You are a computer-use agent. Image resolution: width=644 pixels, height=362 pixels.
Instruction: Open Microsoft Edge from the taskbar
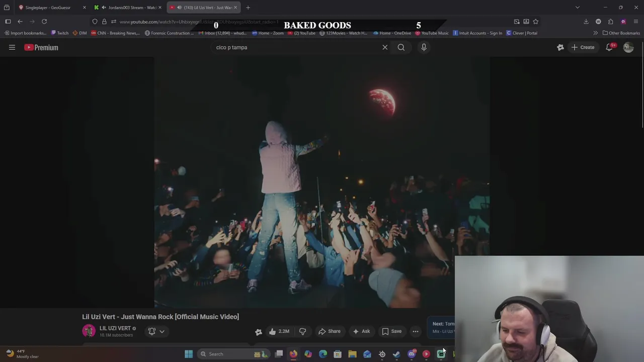pos(323,354)
